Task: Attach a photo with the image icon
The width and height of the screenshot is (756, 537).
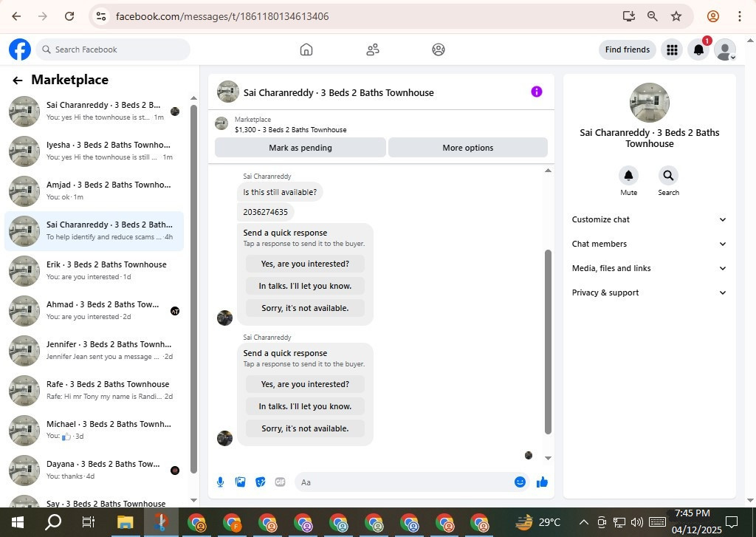Action: click(x=240, y=482)
